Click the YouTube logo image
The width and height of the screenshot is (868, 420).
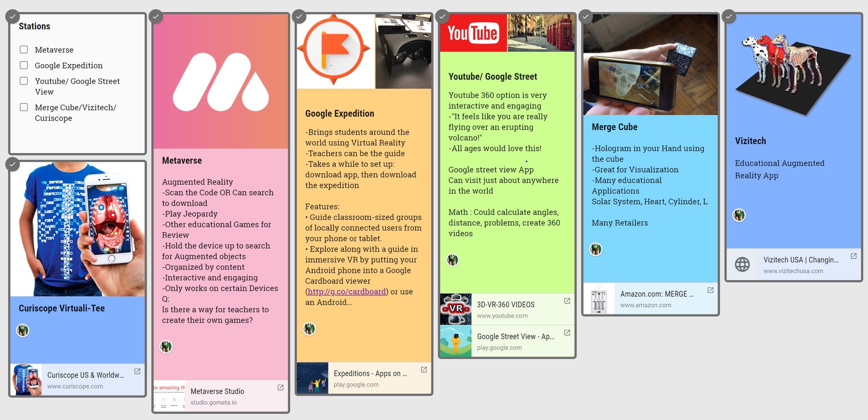point(473,33)
